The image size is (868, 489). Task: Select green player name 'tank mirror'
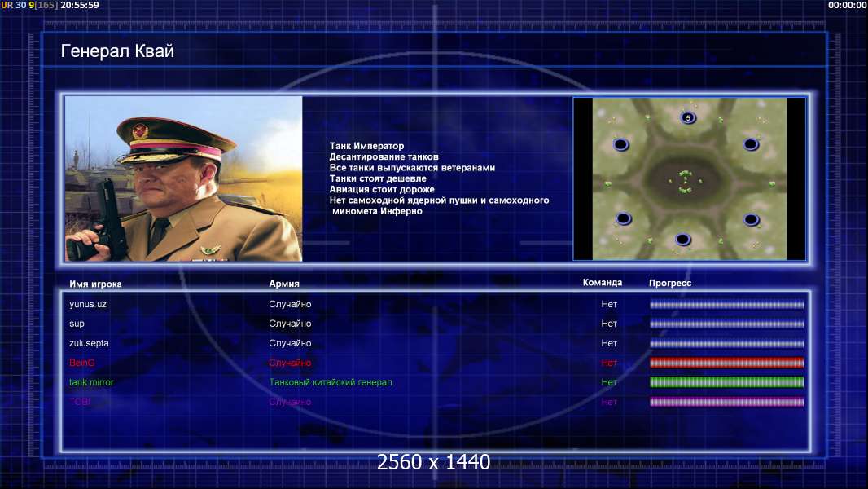[91, 382]
